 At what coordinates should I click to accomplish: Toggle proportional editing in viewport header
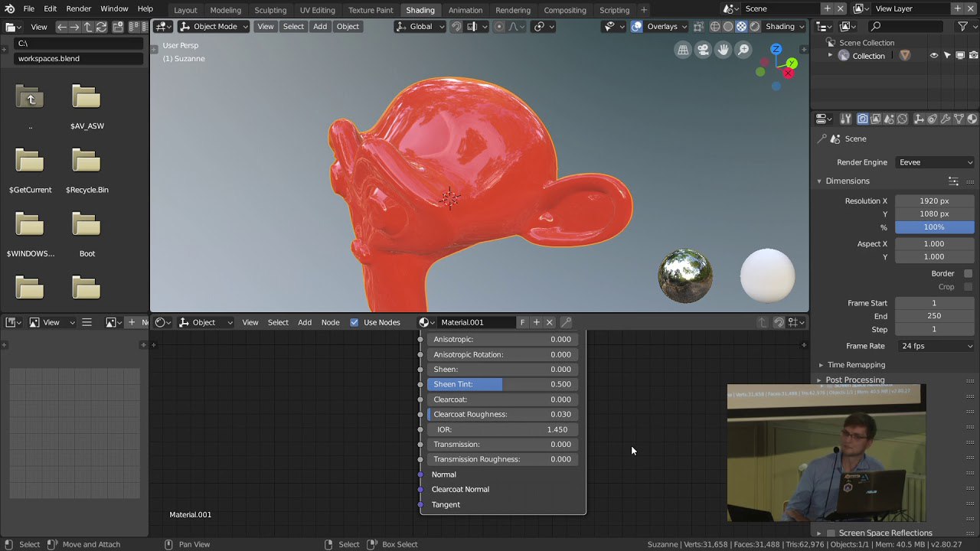tap(499, 26)
